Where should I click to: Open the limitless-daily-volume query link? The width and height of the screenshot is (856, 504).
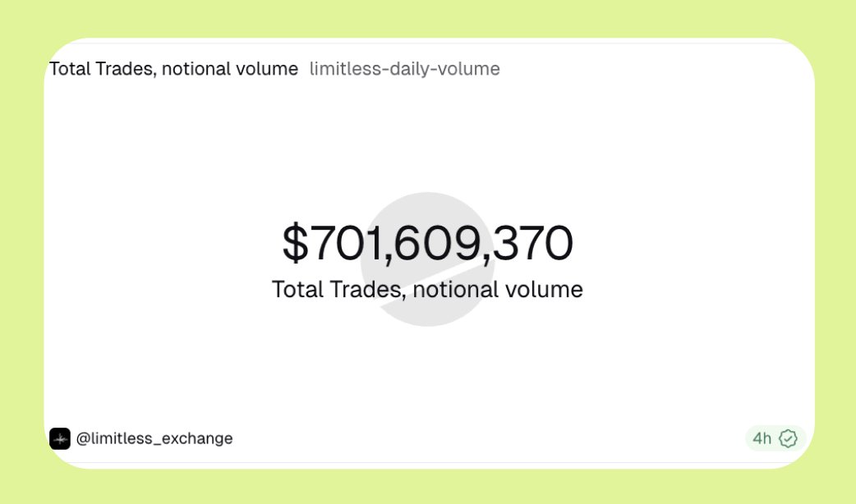404,69
